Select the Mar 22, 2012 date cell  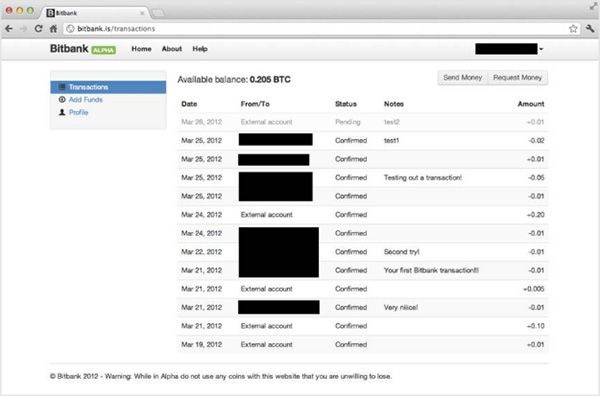click(x=202, y=252)
